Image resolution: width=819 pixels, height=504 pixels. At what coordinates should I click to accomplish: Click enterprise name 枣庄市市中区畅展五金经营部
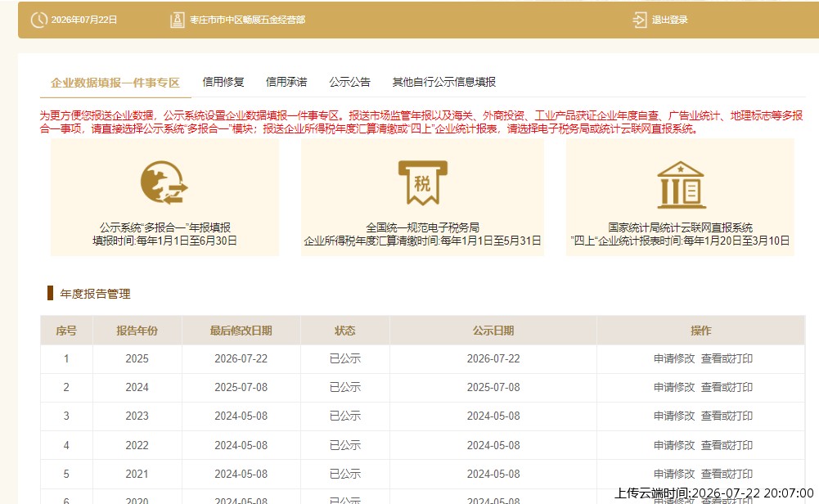(x=247, y=20)
